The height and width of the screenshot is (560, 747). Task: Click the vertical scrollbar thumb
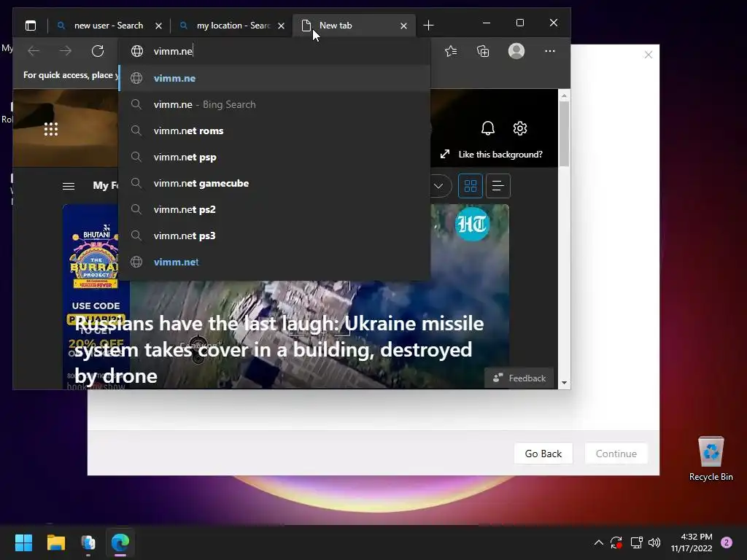(x=564, y=134)
